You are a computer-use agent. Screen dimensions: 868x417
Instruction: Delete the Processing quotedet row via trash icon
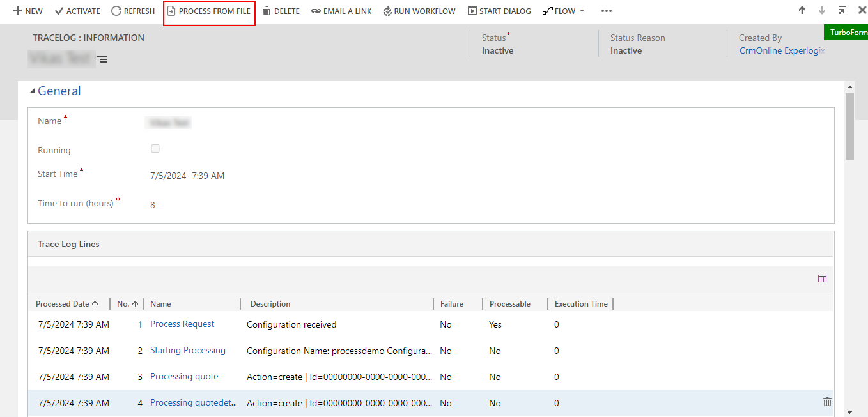pos(827,402)
